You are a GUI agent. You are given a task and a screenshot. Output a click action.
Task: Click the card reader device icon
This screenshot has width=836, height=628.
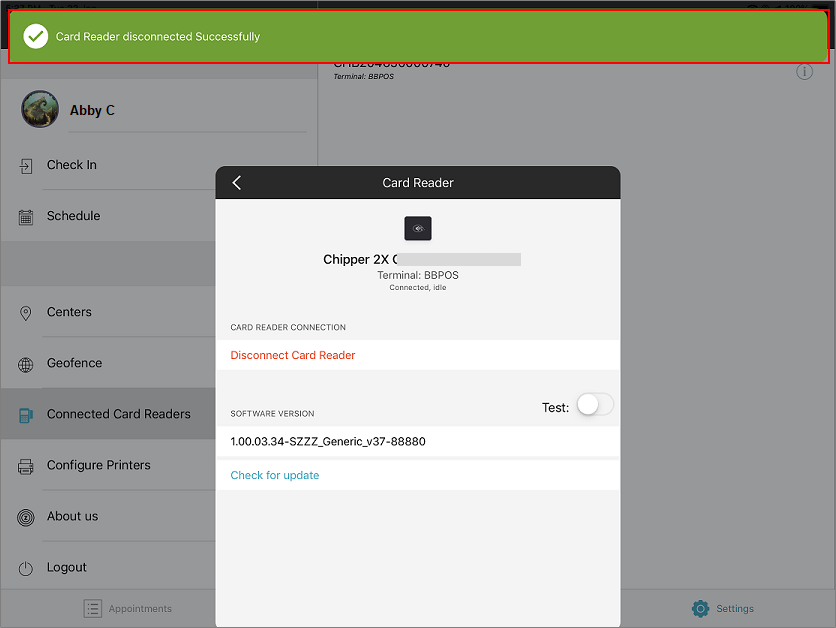click(x=418, y=228)
